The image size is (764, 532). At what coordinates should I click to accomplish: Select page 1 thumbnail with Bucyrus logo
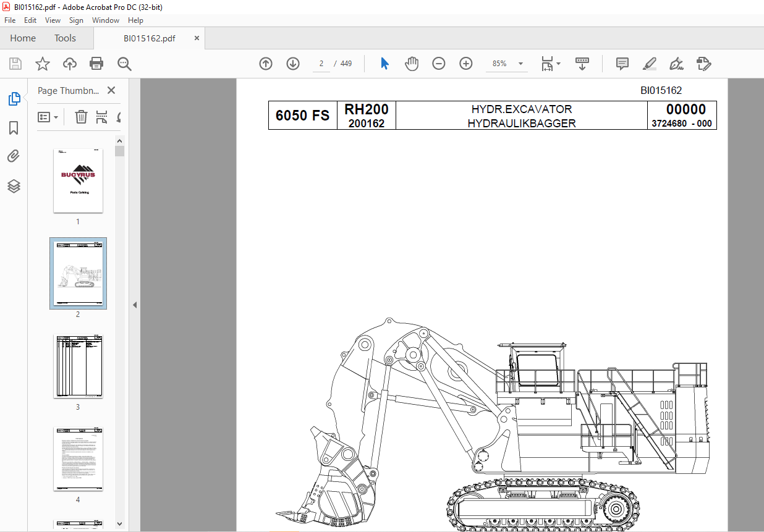78,180
